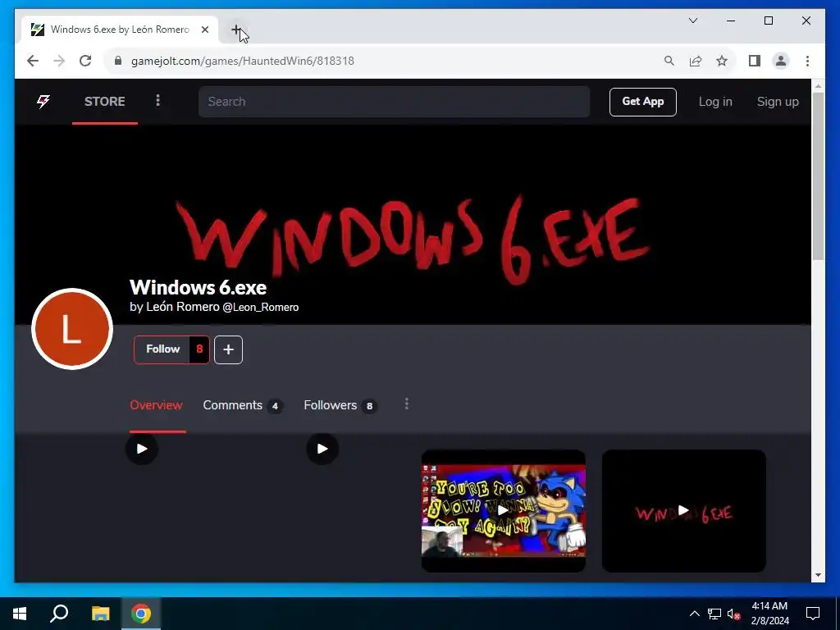Switch to the Overview tab

(156, 405)
